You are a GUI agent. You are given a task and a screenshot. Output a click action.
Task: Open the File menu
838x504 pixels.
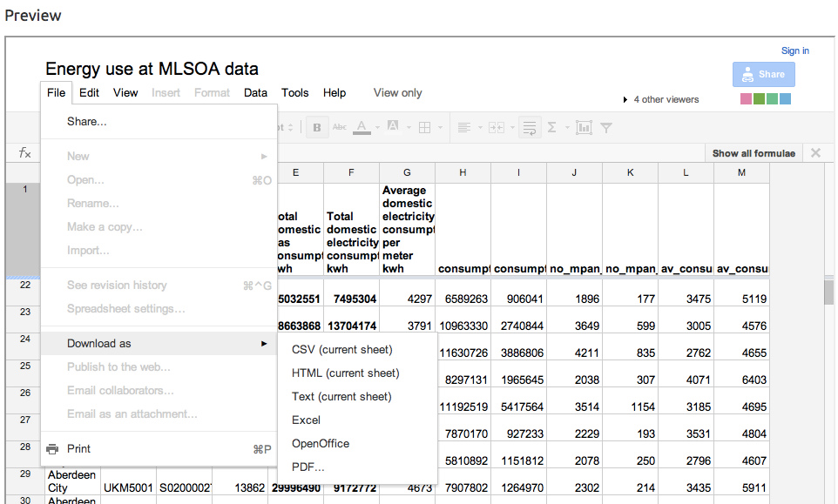click(56, 93)
